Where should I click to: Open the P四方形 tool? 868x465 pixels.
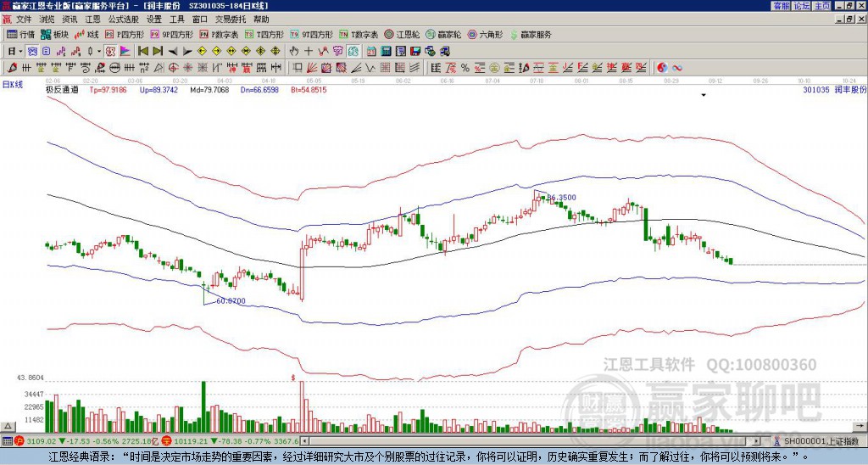[125, 34]
